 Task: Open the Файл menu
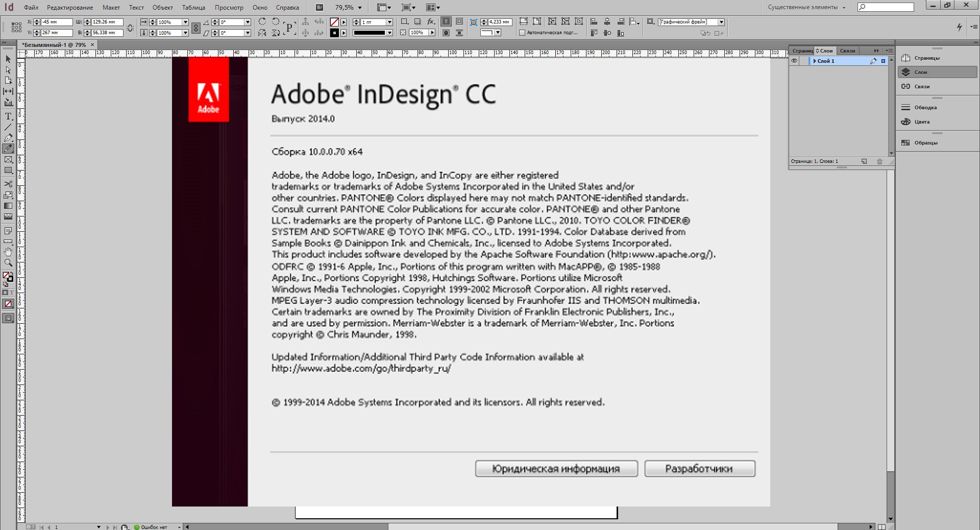click(x=31, y=8)
